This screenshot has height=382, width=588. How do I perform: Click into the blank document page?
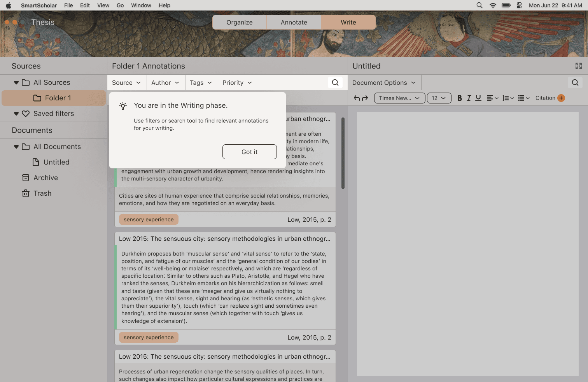468,244
